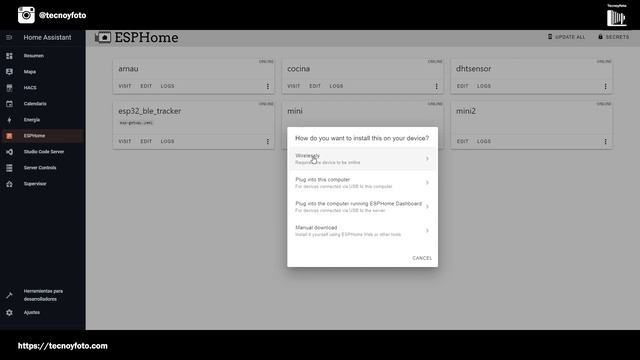Image resolution: width=640 pixels, height=360 pixels.
Task: Choose Plug into this computer option
Action: pos(362,183)
